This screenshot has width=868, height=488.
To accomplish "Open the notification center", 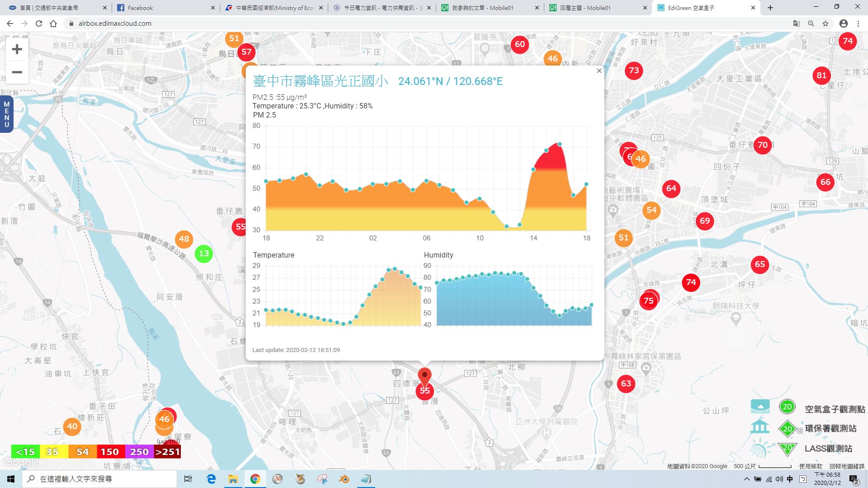I will tap(854, 479).
